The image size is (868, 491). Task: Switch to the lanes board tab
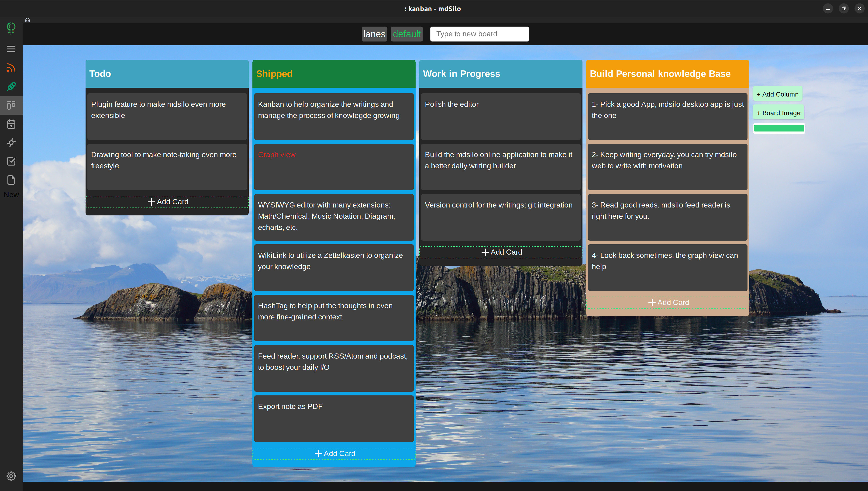(x=374, y=34)
